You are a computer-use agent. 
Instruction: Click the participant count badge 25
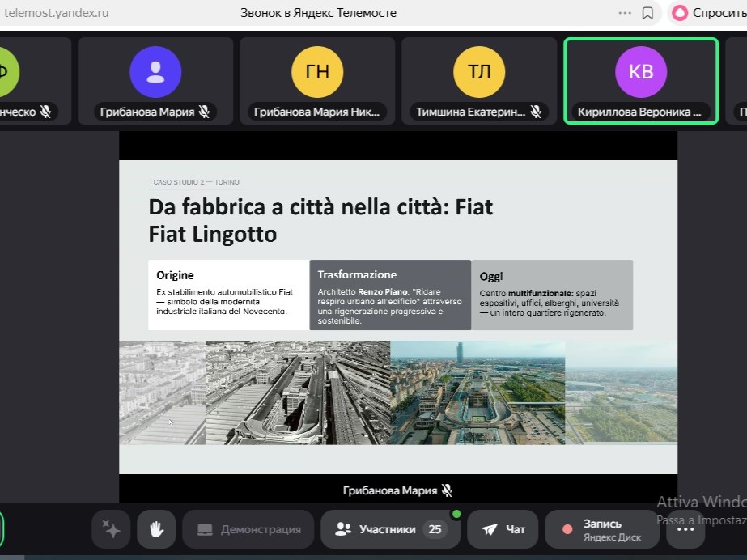tap(435, 529)
